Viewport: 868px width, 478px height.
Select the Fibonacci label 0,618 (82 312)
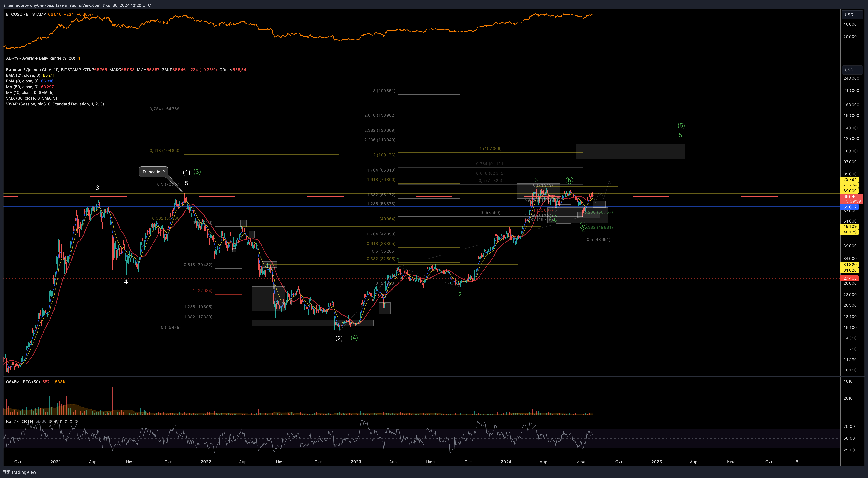[490, 173]
